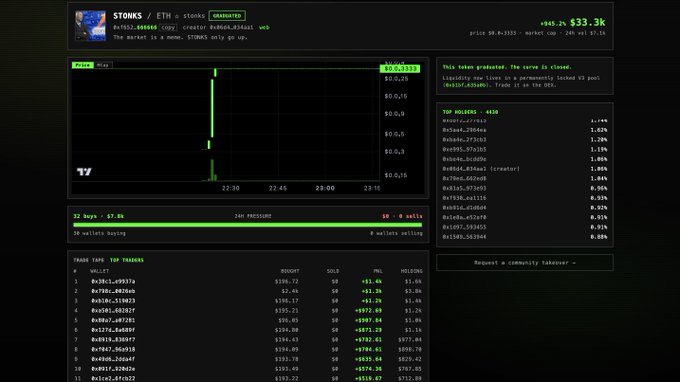680x382 pixels.
Task: Click the creator holder row 0x08d4…034aa1
Action: 525,169
